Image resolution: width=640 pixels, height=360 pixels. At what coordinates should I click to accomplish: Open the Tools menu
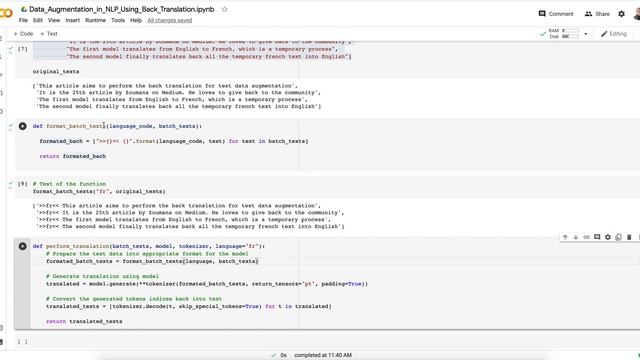(118, 20)
